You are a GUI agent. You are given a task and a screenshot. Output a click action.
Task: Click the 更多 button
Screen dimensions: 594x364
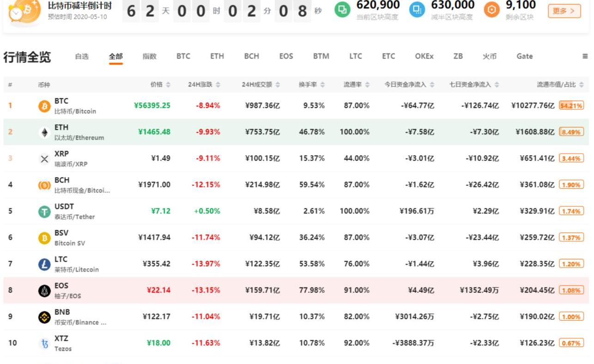(x=564, y=11)
